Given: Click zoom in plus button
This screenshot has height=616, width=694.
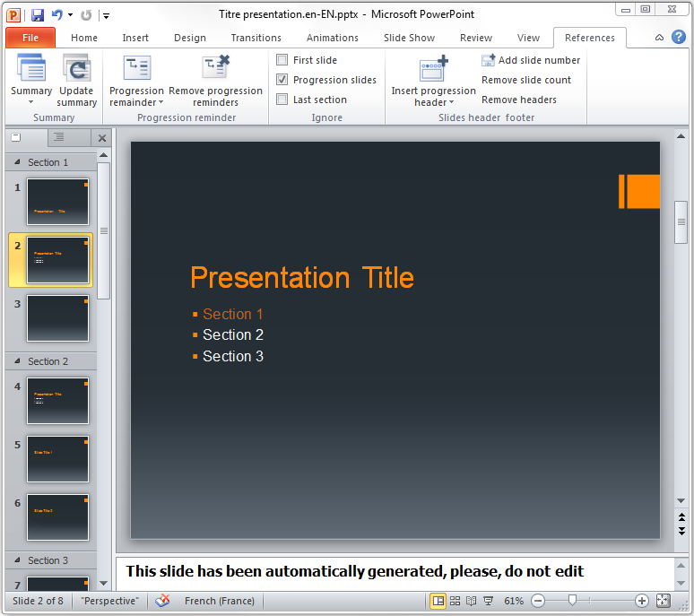Looking at the screenshot, I should pyautogui.click(x=641, y=601).
